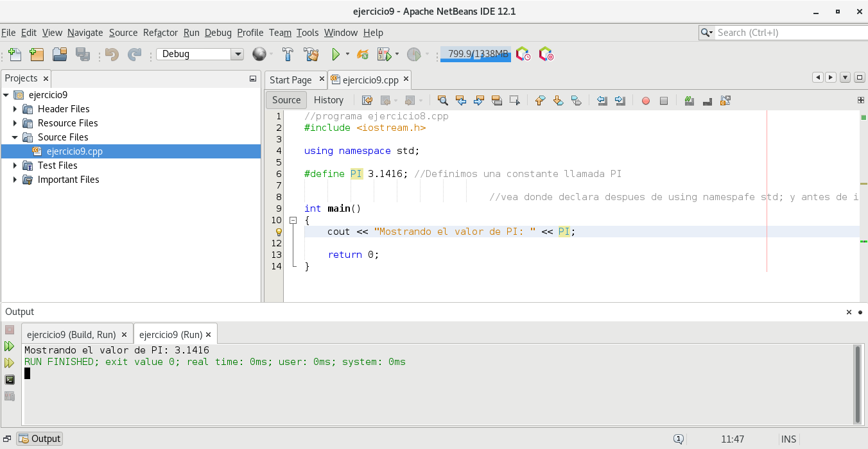Run the project with green play icon
This screenshot has width=868, height=449.
point(335,55)
